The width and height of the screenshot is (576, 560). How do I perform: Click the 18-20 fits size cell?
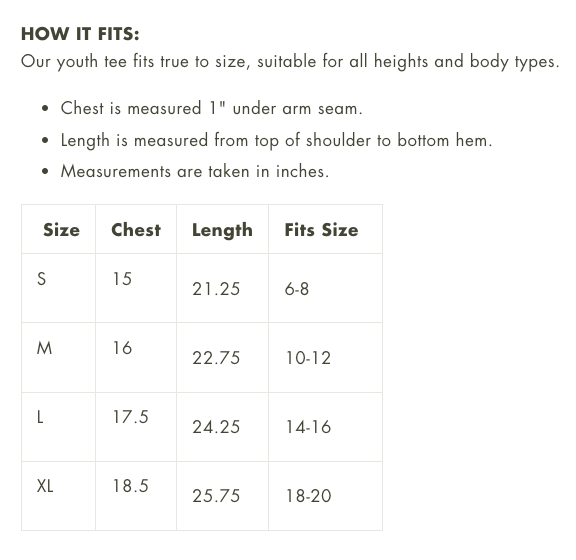pyautogui.click(x=309, y=496)
